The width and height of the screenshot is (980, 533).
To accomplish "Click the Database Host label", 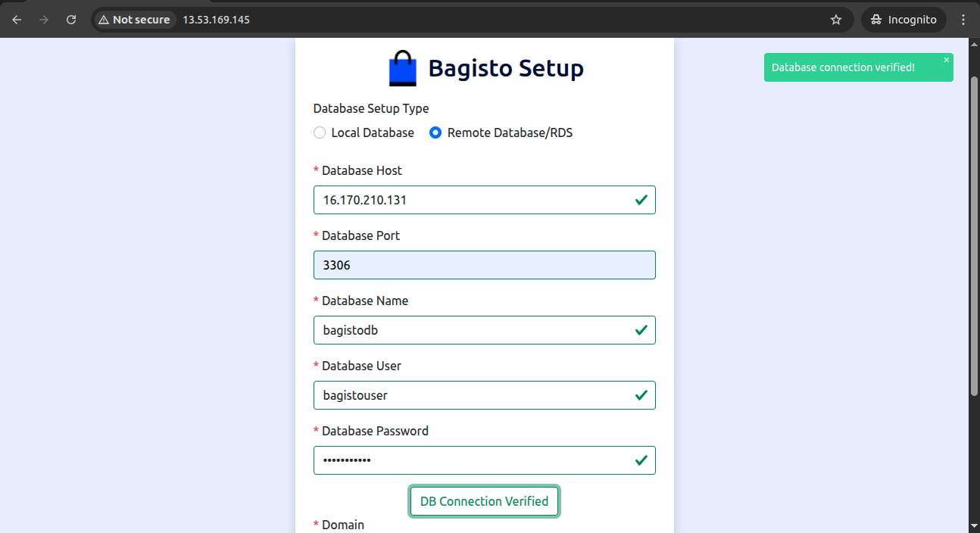I will [362, 170].
